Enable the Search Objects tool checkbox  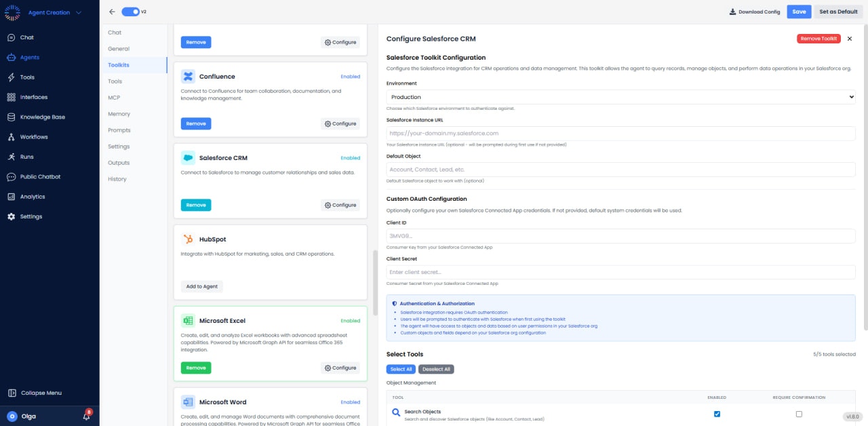[x=717, y=414]
